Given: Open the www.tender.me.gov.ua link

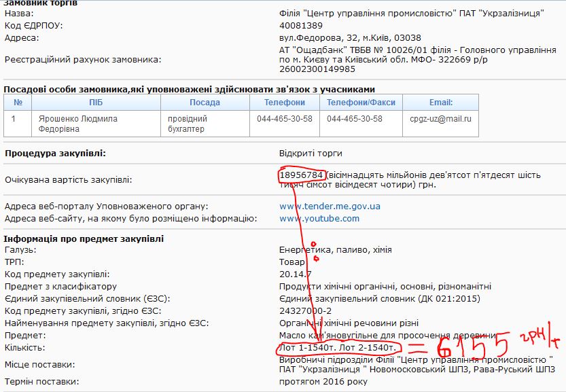Looking at the screenshot, I should pyautogui.click(x=330, y=206).
